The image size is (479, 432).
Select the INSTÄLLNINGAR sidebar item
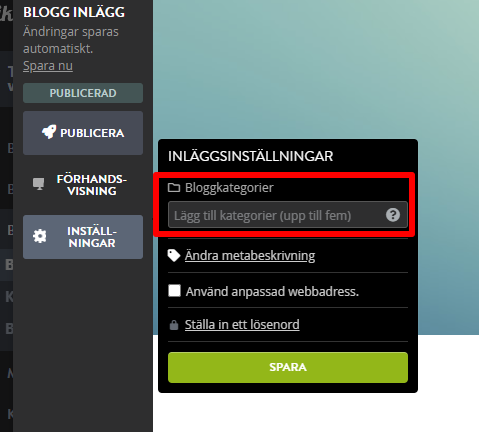pyautogui.click(x=83, y=237)
